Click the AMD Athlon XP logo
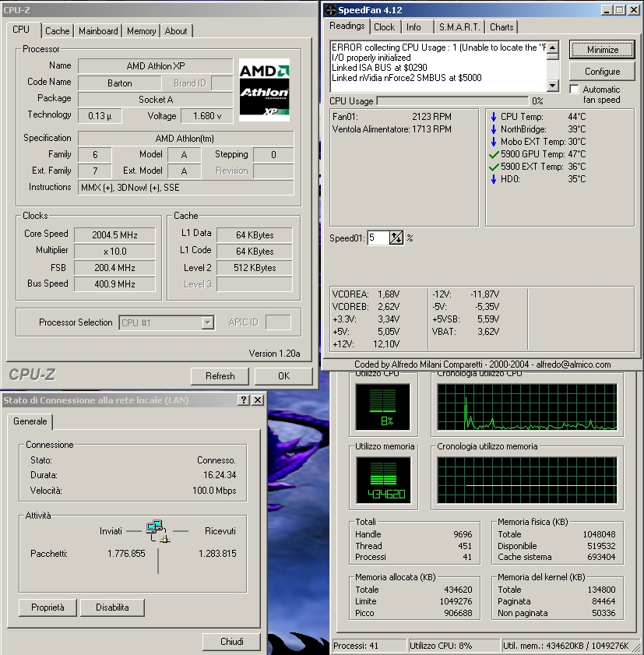Image resolution: width=644 pixels, height=655 pixels. 264,90
